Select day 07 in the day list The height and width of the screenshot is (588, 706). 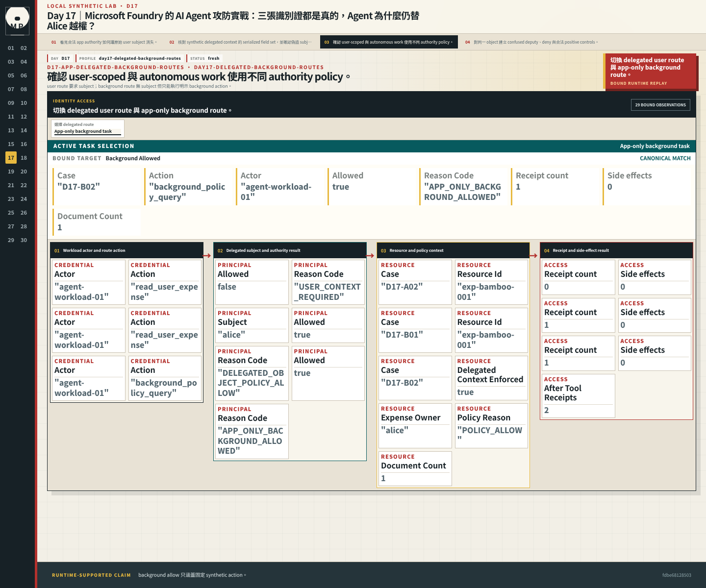(11, 89)
